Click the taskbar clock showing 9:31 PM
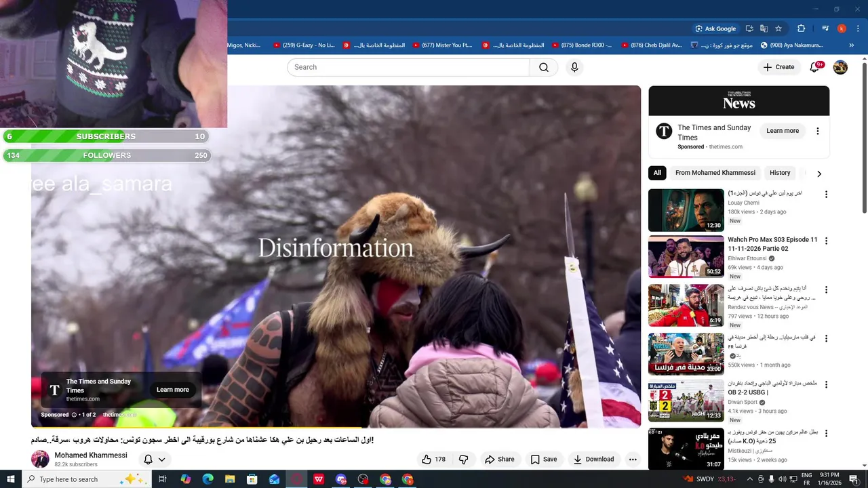The image size is (868, 488). [x=829, y=479]
